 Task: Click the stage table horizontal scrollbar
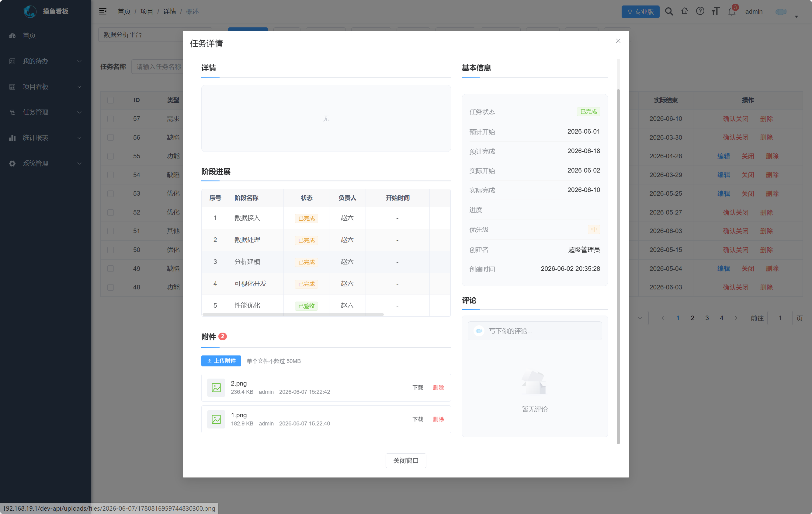(x=293, y=314)
